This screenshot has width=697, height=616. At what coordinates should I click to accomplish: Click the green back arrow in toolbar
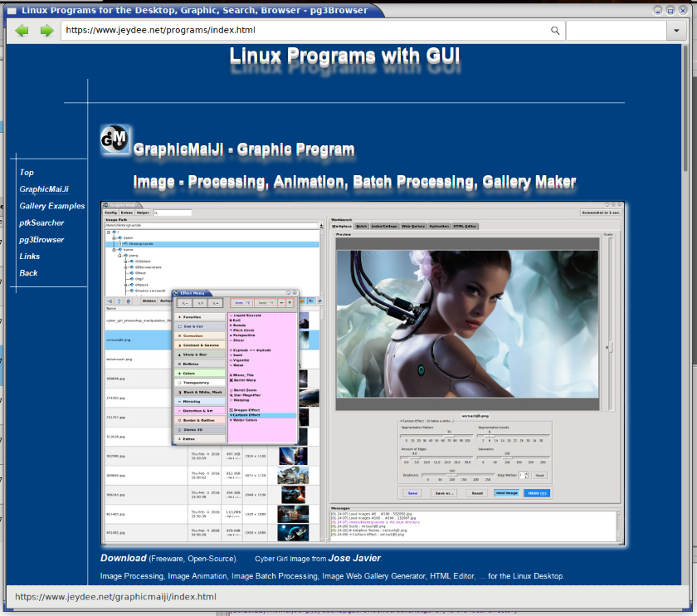(x=22, y=30)
